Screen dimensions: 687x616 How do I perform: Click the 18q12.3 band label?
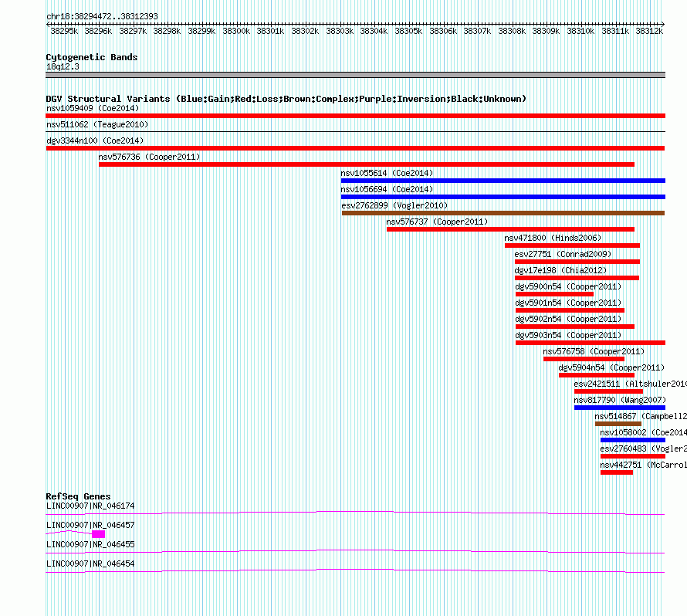point(63,66)
